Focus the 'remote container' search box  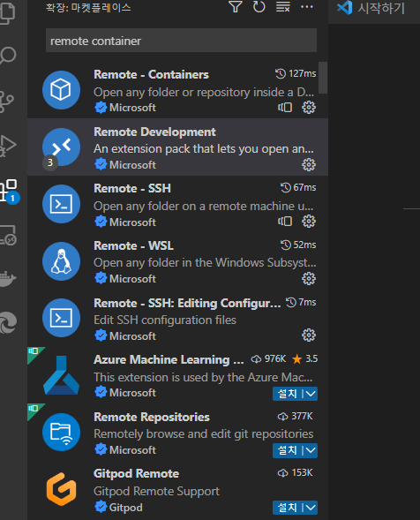tap(181, 41)
